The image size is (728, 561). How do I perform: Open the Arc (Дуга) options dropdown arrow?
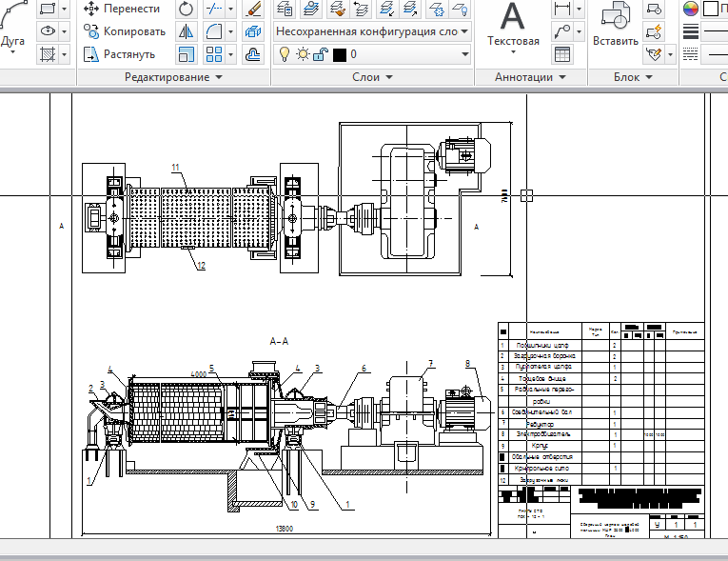tap(12, 52)
